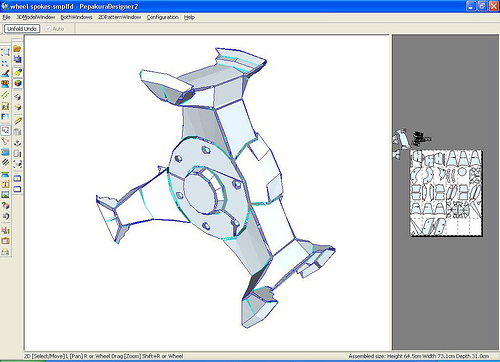Open the 2DPatternWindow menu
The image size is (500, 362).
click(x=119, y=17)
